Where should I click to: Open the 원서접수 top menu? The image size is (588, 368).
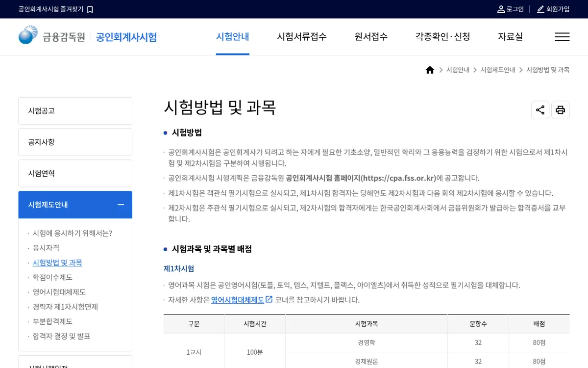point(371,37)
